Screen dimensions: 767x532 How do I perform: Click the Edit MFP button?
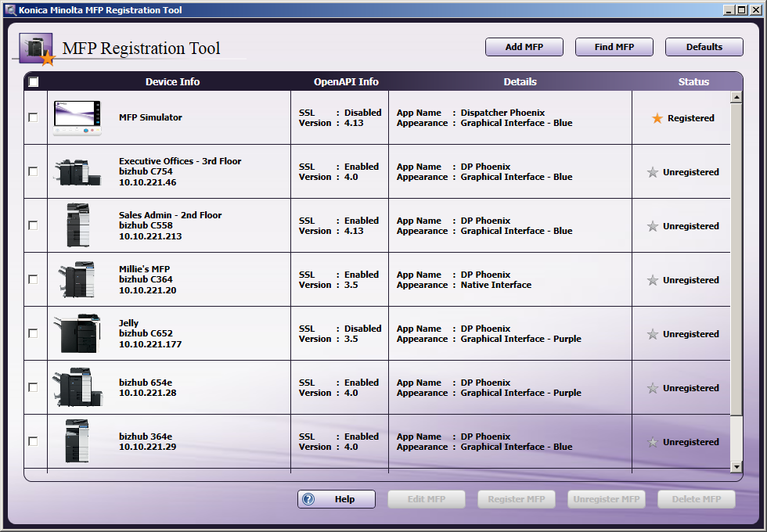[426, 499]
